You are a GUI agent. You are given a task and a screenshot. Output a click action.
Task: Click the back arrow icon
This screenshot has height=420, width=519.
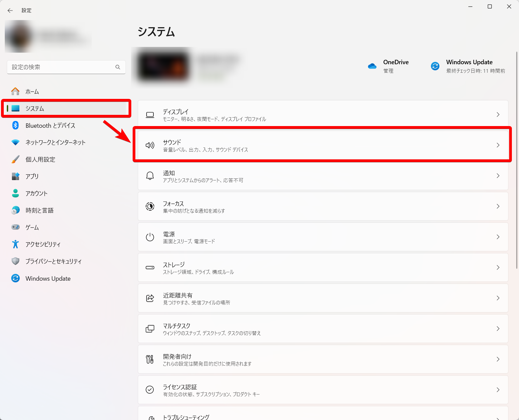pyautogui.click(x=10, y=11)
